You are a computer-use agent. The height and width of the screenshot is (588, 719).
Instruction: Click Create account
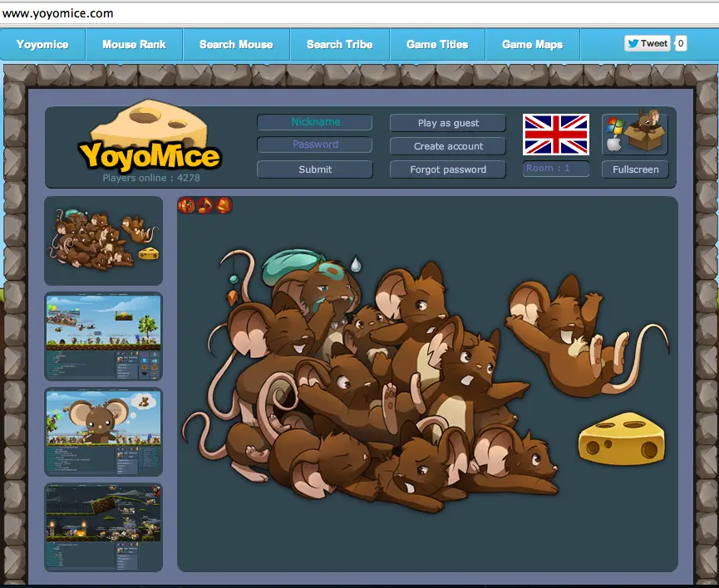point(448,146)
